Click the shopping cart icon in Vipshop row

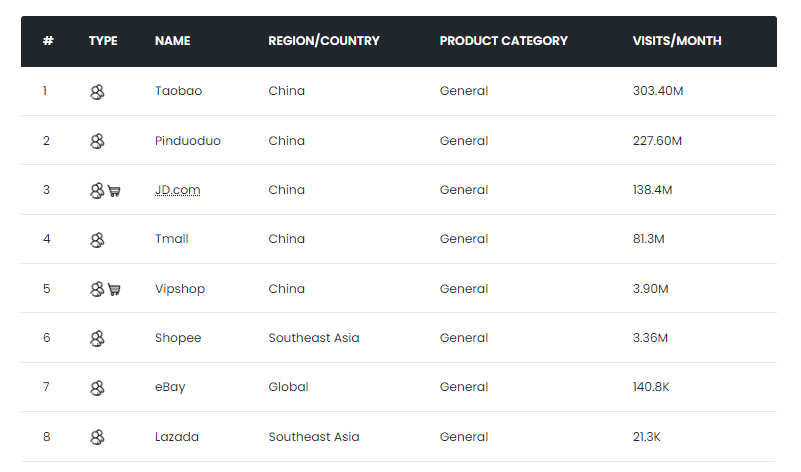(x=114, y=290)
